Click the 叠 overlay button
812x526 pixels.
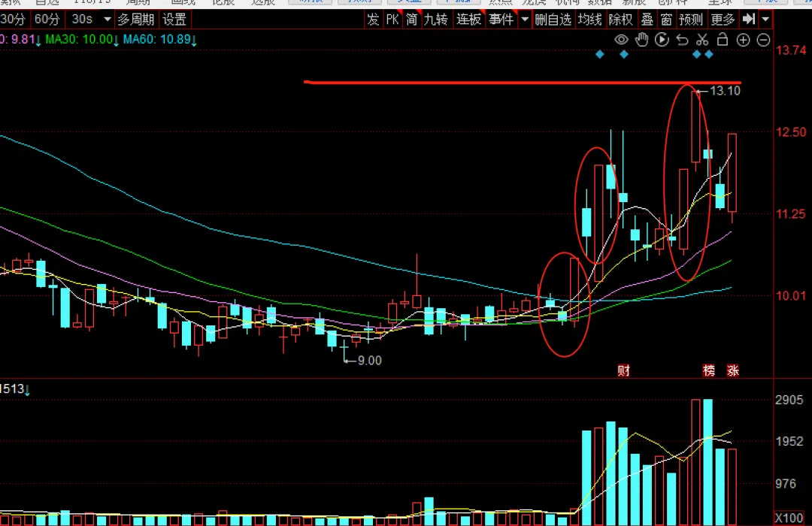tap(647, 20)
